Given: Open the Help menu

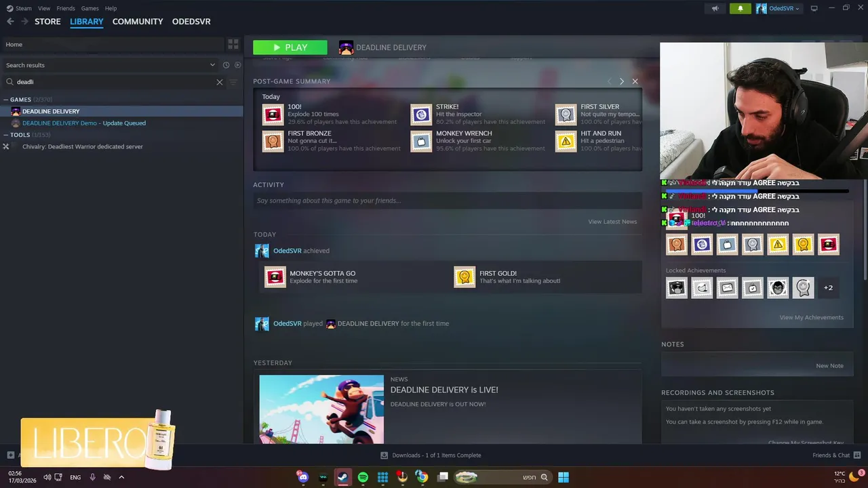Looking at the screenshot, I should (x=111, y=8).
